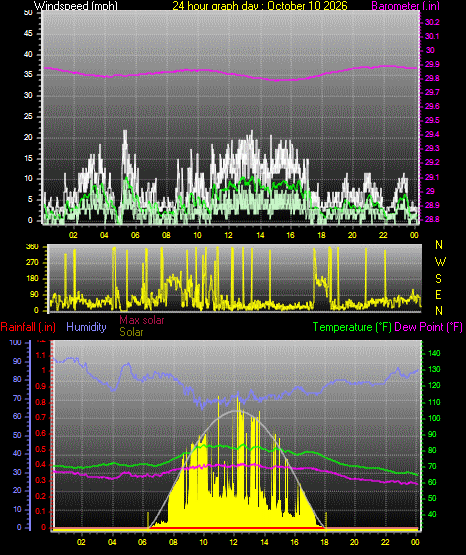Viewport: 466px width, 555px height.
Task: Click the "Temperature (°F)" legend label
Action: coord(352,327)
